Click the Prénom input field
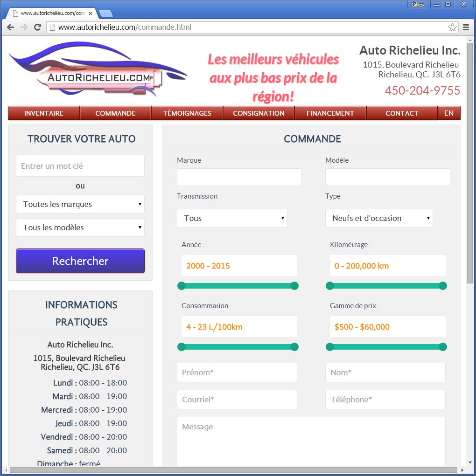476x476 pixels. click(237, 373)
